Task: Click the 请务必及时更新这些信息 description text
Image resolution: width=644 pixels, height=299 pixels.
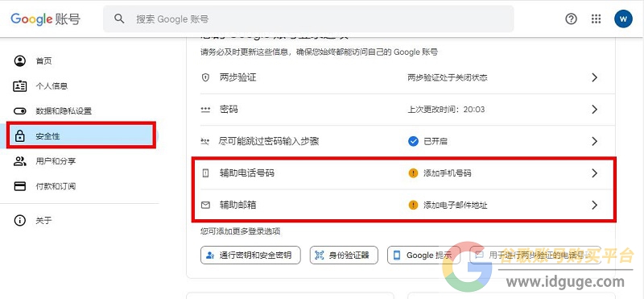Action: [319, 52]
